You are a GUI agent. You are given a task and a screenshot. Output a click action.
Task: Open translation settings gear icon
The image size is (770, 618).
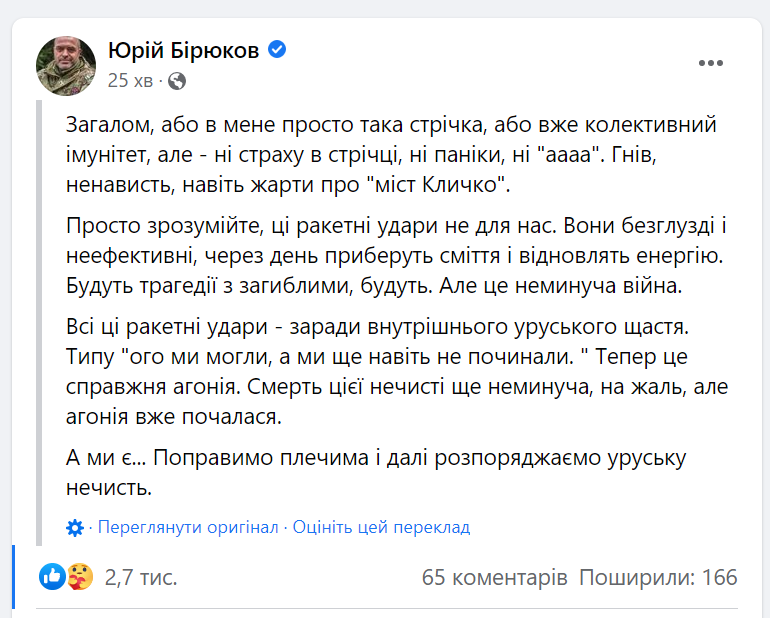[75, 528]
